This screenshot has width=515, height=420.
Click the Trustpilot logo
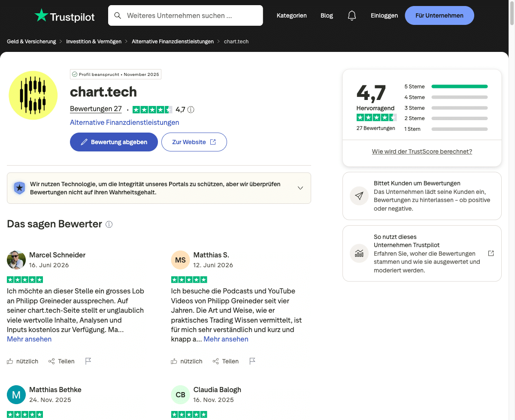pyautogui.click(x=65, y=16)
